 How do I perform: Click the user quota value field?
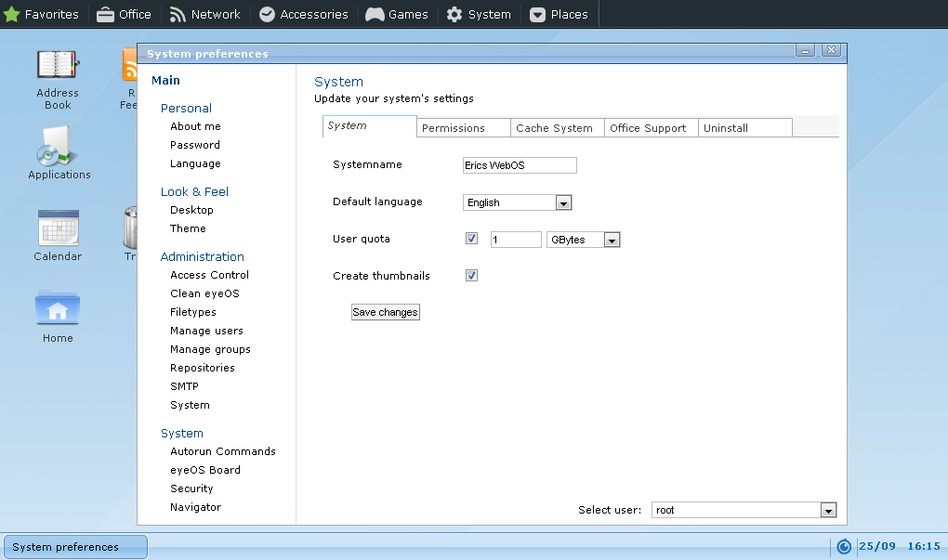point(516,240)
